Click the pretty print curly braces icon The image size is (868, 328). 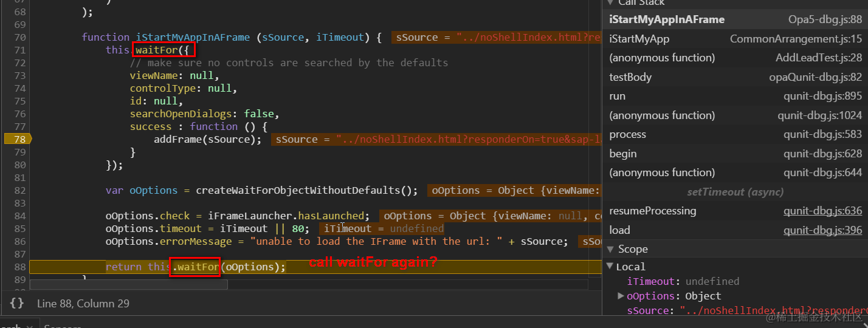point(16,302)
